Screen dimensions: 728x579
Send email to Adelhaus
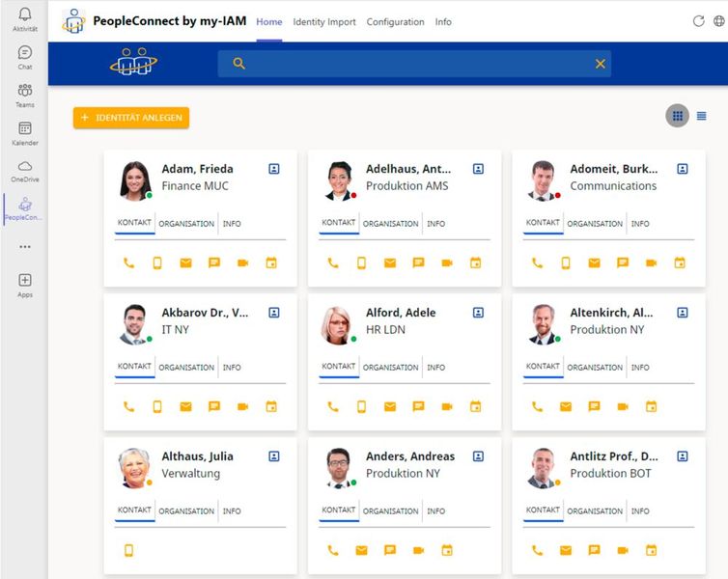coord(390,263)
